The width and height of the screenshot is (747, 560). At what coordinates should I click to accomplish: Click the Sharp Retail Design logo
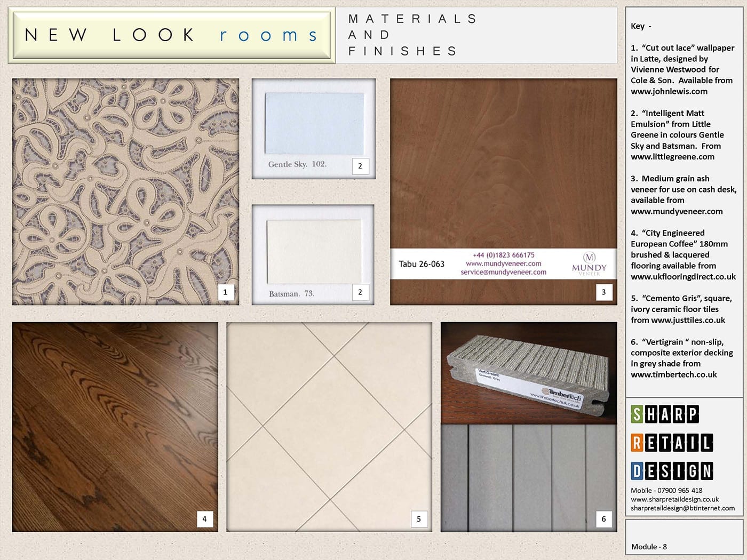(x=672, y=443)
